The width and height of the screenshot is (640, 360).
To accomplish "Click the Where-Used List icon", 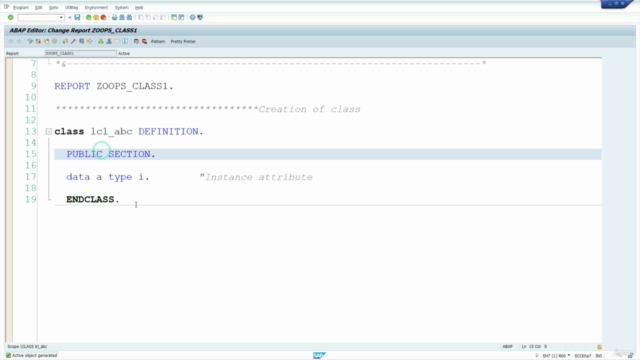I will (89, 41).
